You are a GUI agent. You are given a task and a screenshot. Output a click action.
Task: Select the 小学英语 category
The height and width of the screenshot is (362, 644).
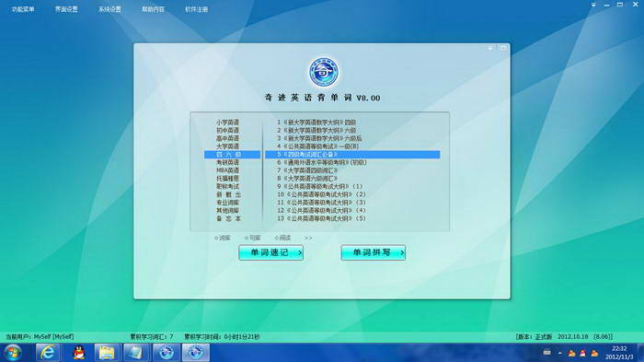click(227, 123)
